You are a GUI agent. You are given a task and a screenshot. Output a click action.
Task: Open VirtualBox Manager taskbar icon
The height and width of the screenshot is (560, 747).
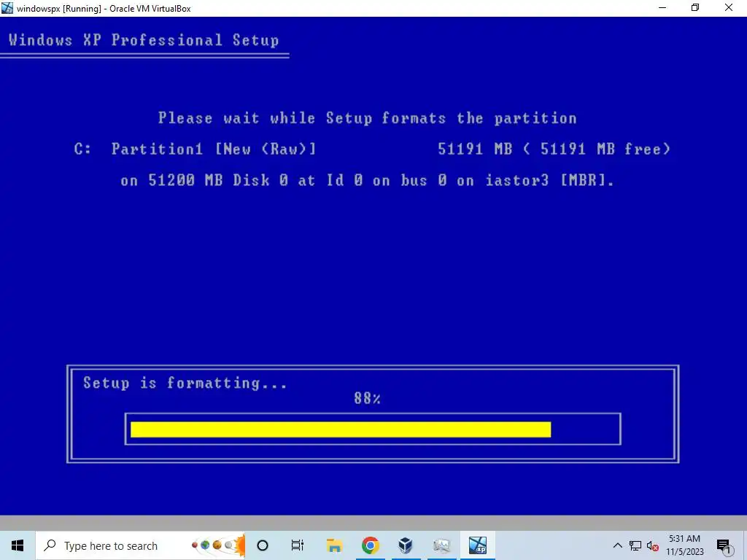(406, 545)
